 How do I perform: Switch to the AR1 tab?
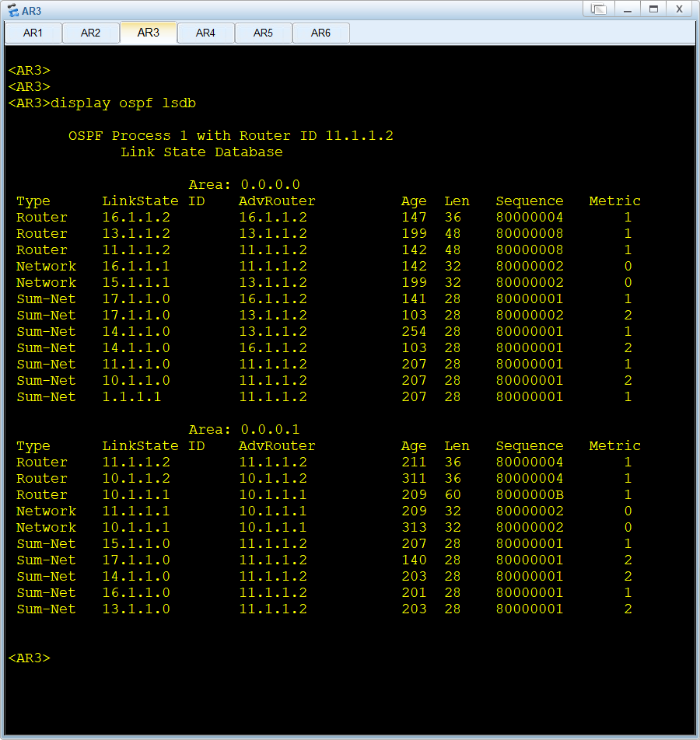pos(33,33)
